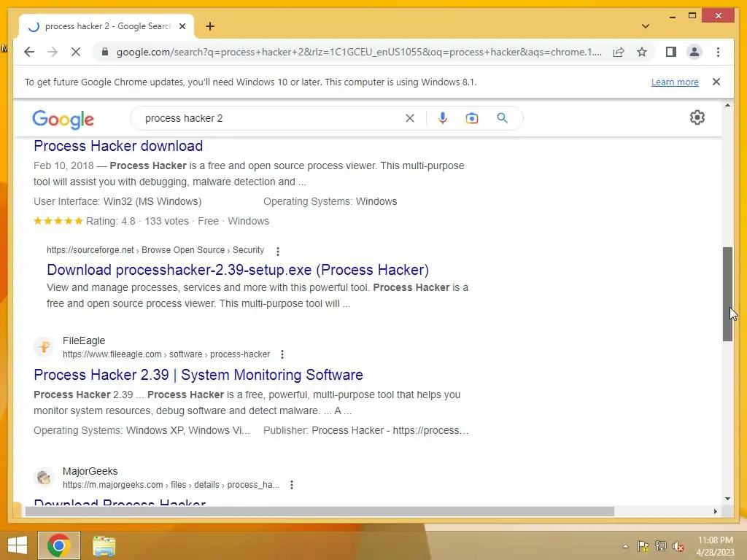Click the horizontal scrollbar thumb
The width and height of the screenshot is (747, 560).
(320, 511)
